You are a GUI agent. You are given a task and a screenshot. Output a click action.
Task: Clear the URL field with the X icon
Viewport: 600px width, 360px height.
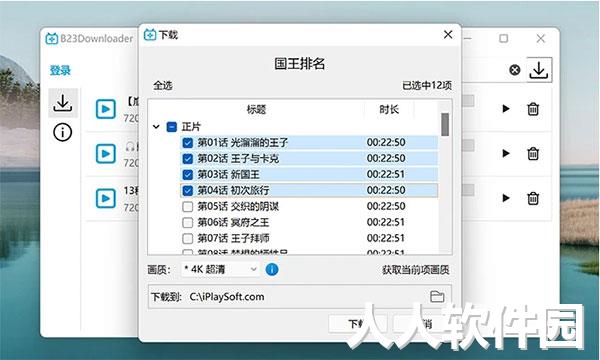(515, 70)
